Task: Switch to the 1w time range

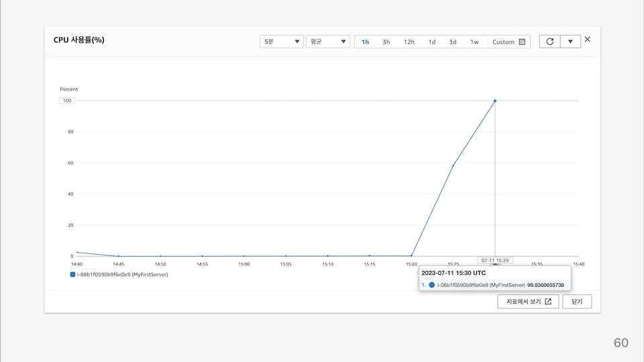Action: (x=474, y=42)
